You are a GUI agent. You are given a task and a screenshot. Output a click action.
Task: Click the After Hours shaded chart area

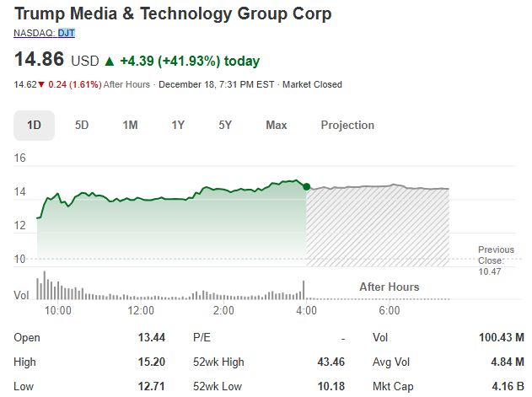click(x=378, y=228)
